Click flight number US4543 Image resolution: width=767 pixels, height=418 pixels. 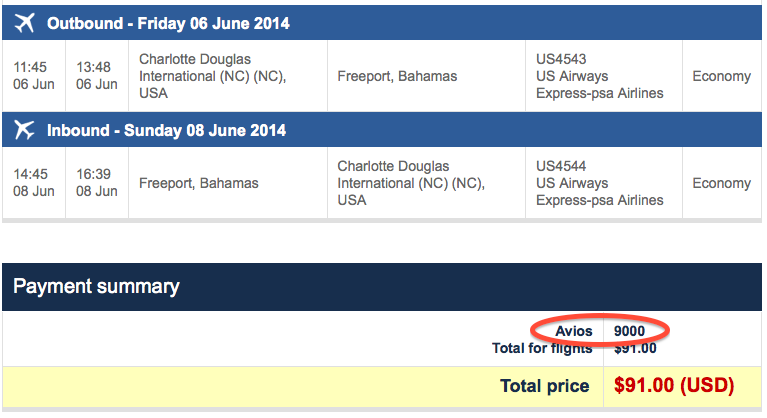[561, 59]
